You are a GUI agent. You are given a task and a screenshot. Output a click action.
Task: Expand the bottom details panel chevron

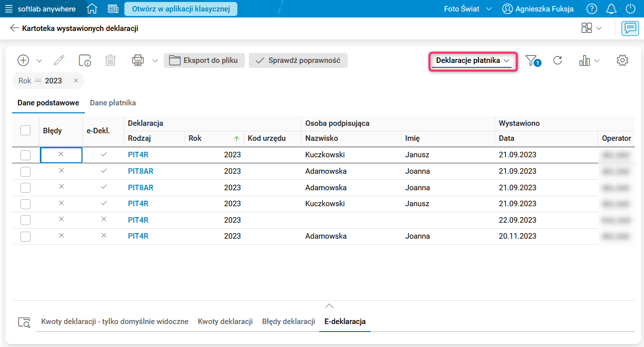click(329, 306)
